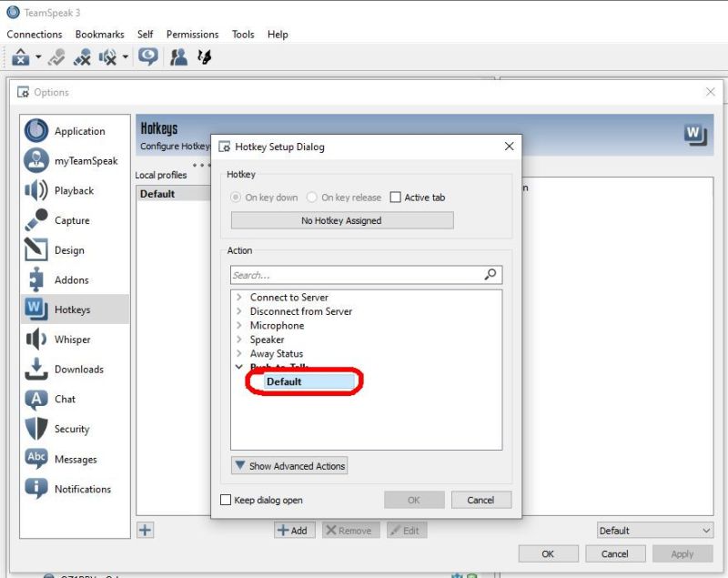Click the Hotkeys header keyboard icon
728x578 pixels.
click(x=695, y=135)
